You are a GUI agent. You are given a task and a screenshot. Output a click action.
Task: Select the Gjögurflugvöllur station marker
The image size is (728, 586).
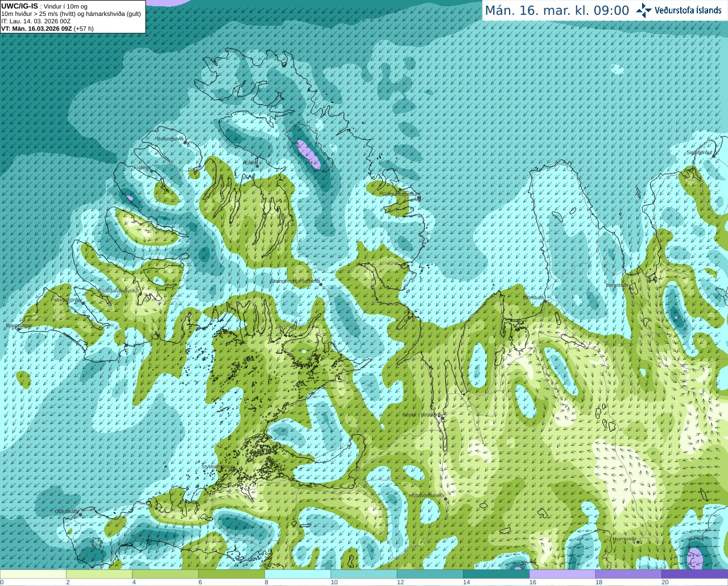[418, 197]
